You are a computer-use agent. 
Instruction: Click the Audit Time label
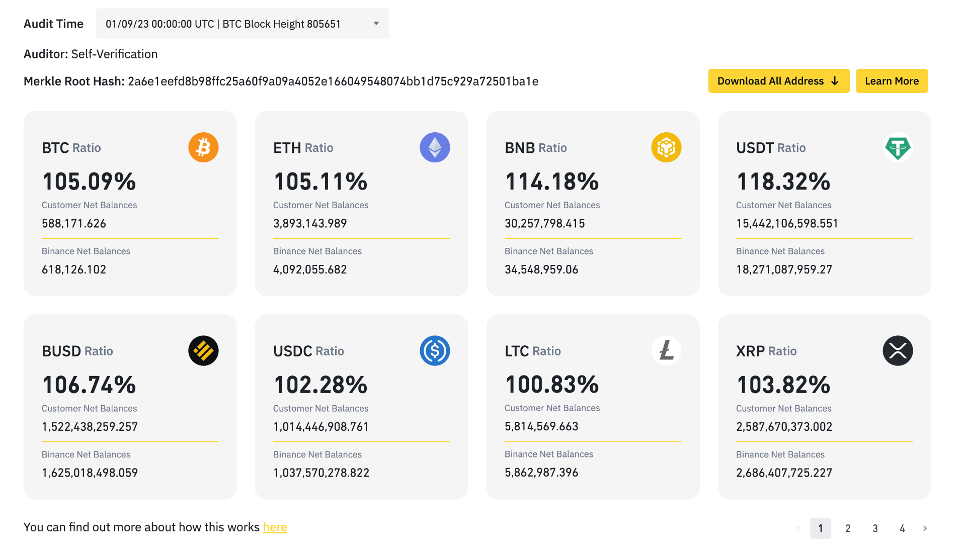click(53, 24)
